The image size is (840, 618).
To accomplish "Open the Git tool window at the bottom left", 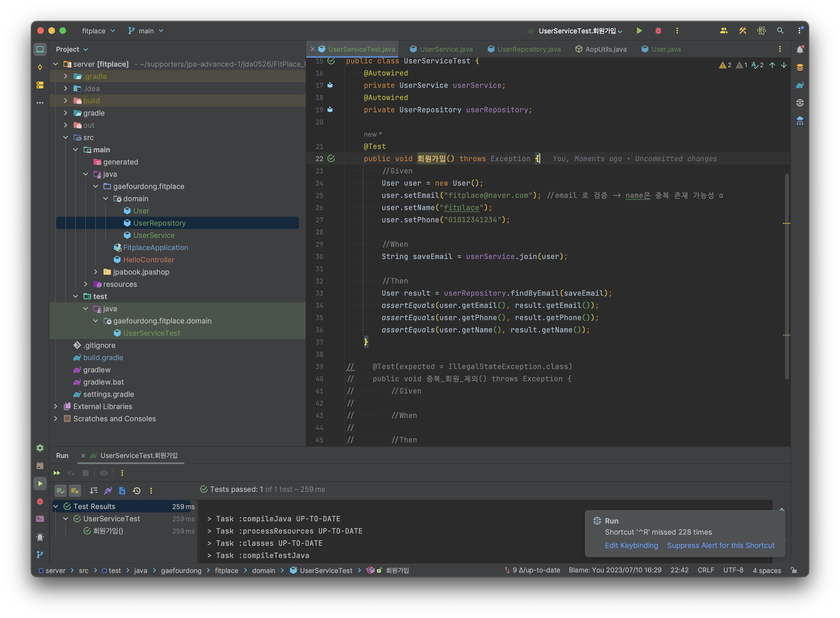I will click(40, 555).
